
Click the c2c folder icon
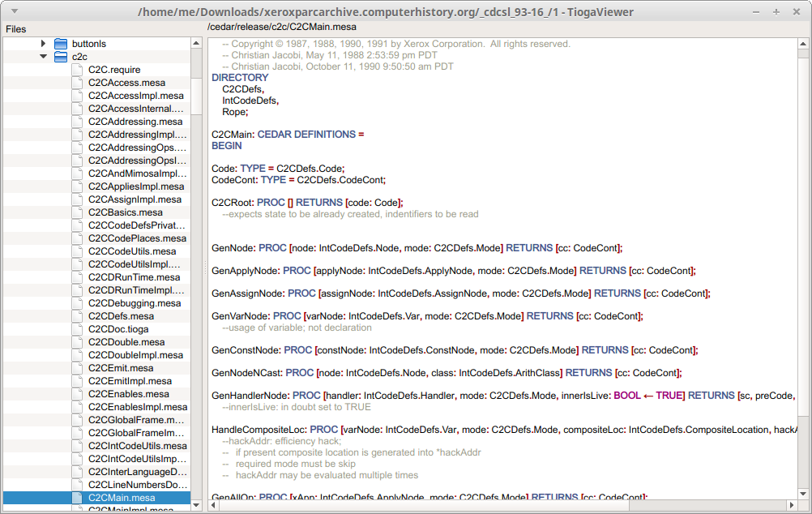pos(61,57)
